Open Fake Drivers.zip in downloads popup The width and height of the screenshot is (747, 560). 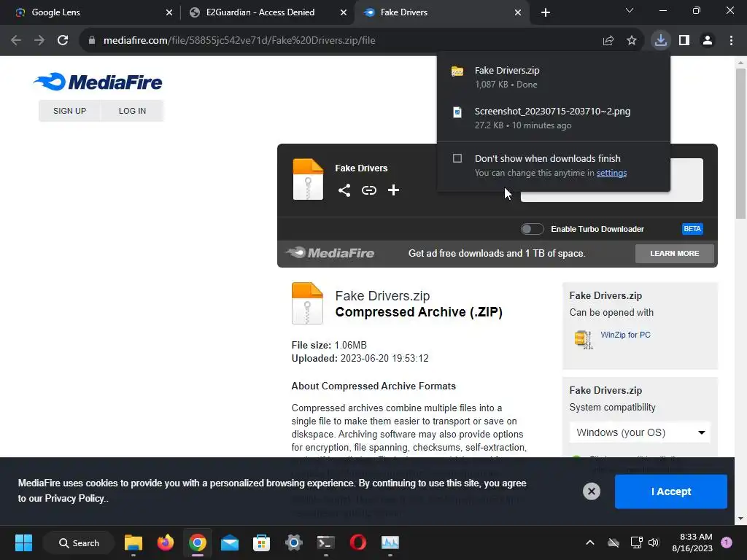click(x=554, y=77)
